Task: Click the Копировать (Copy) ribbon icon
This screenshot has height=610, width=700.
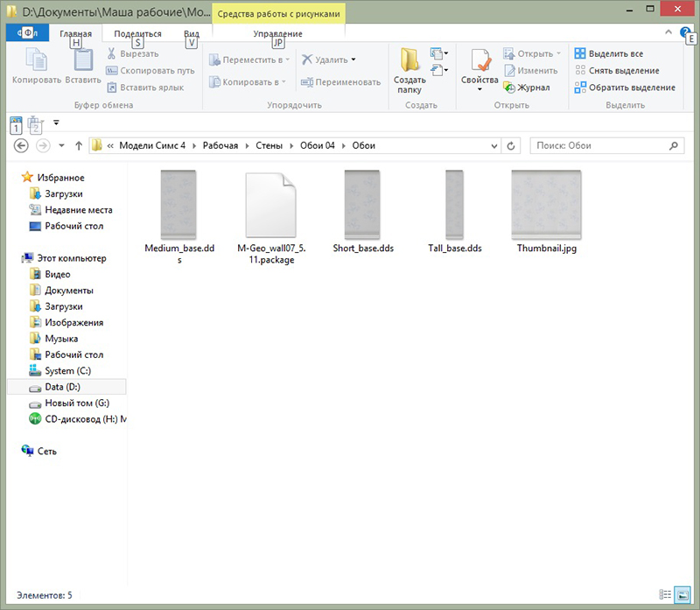Action: (x=36, y=67)
